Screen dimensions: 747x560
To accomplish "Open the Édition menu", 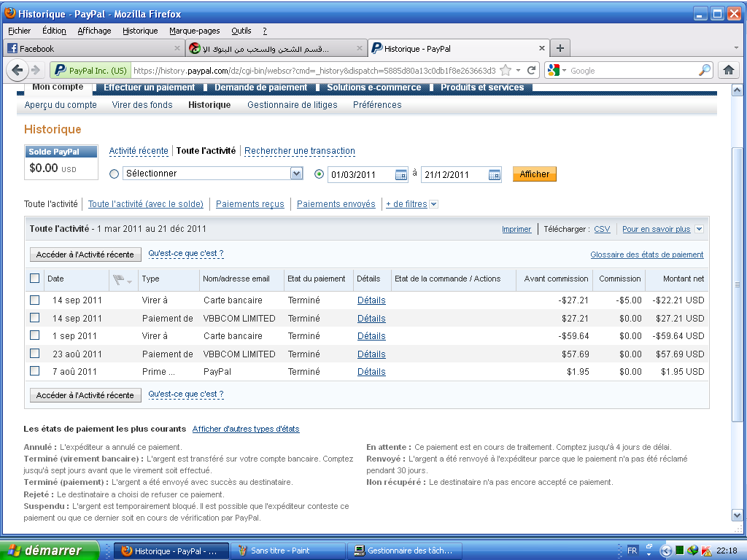I will pos(54,31).
